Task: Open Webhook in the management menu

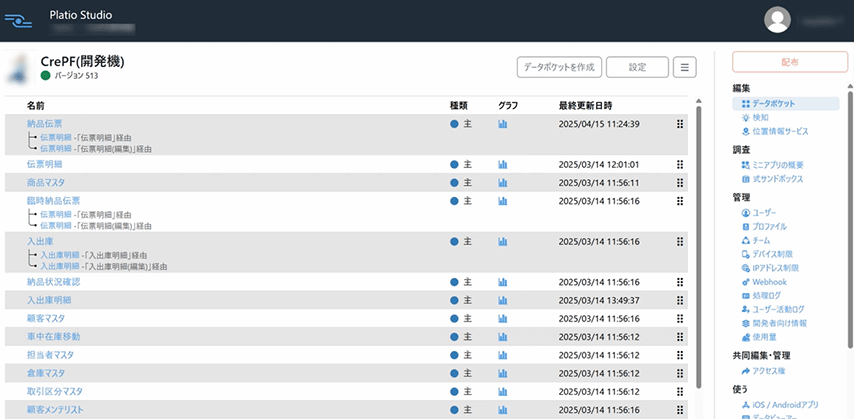Action: (x=769, y=282)
